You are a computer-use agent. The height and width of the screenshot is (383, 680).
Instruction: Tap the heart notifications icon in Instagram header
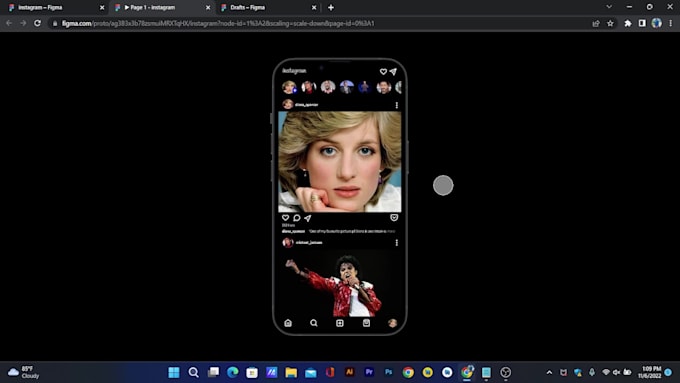[x=383, y=72]
